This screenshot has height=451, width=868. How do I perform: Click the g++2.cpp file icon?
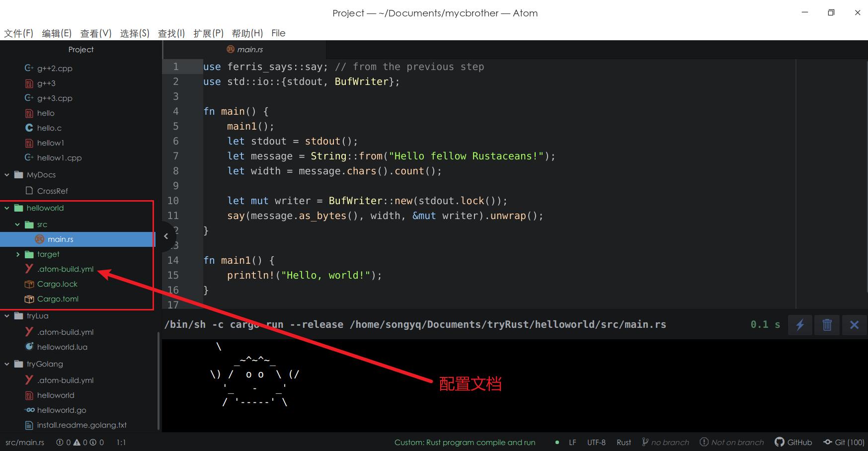pyautogui.click(x=29, y=68)
